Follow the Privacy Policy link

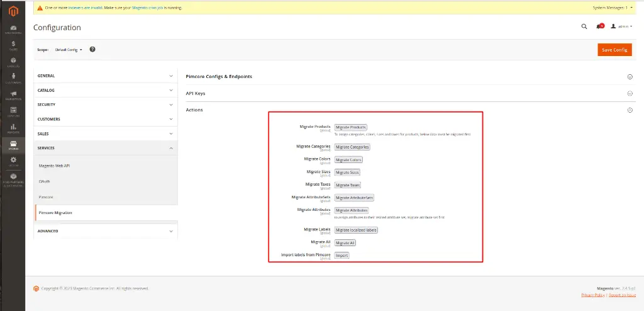point(594,295)
